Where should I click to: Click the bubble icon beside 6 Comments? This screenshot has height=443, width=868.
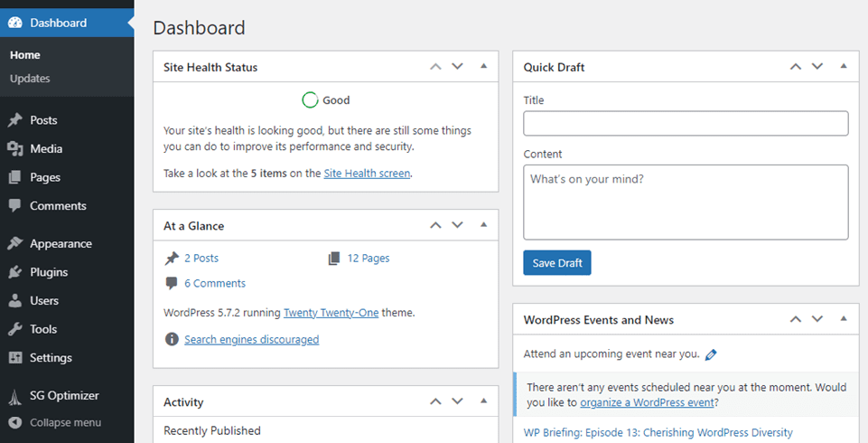172,283
